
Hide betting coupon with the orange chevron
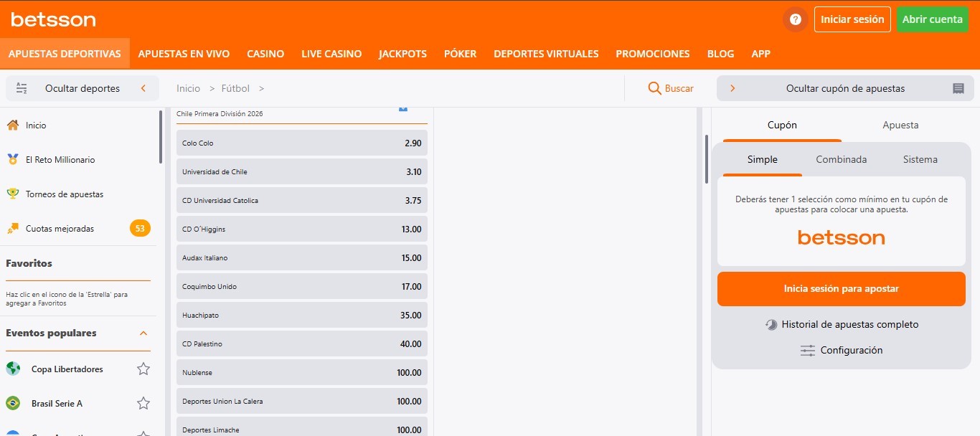[732, 88]
